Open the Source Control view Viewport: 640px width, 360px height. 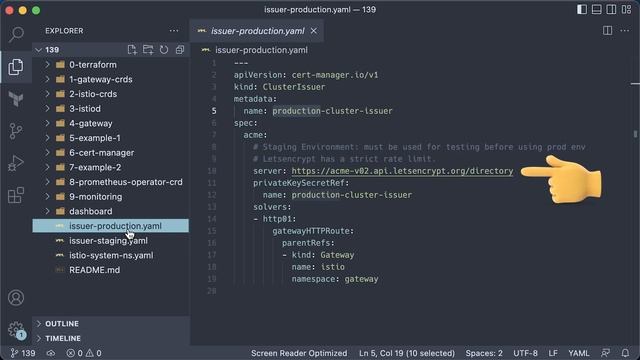(x=16, y=131)
